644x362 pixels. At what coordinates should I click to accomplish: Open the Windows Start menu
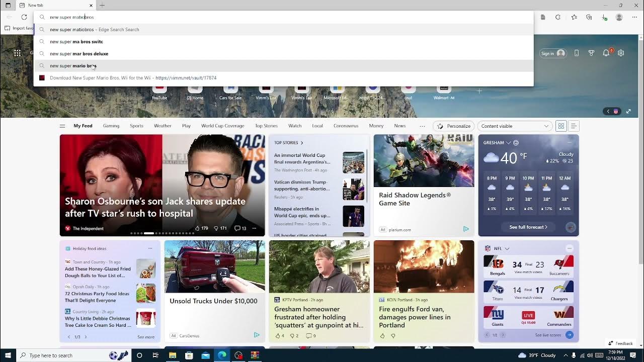8,355
